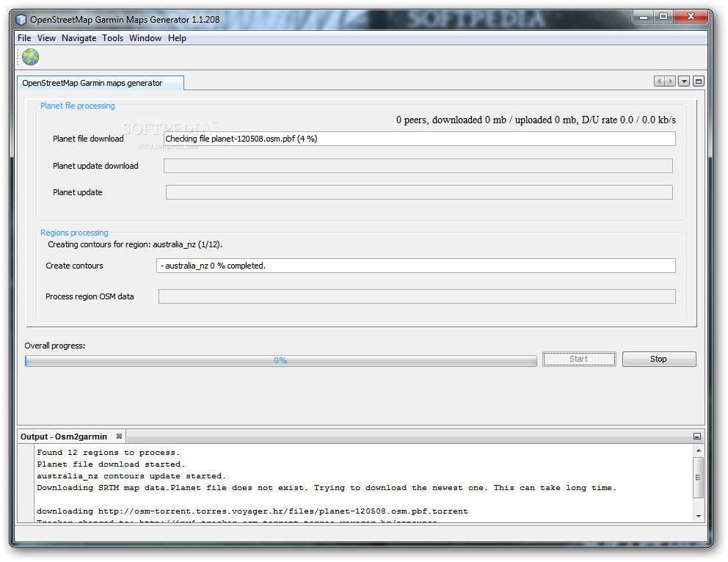Click 'Planet file download started.' output line
Image resolution: width=728 pixels, height=562 pixels.
pos(111,464)
